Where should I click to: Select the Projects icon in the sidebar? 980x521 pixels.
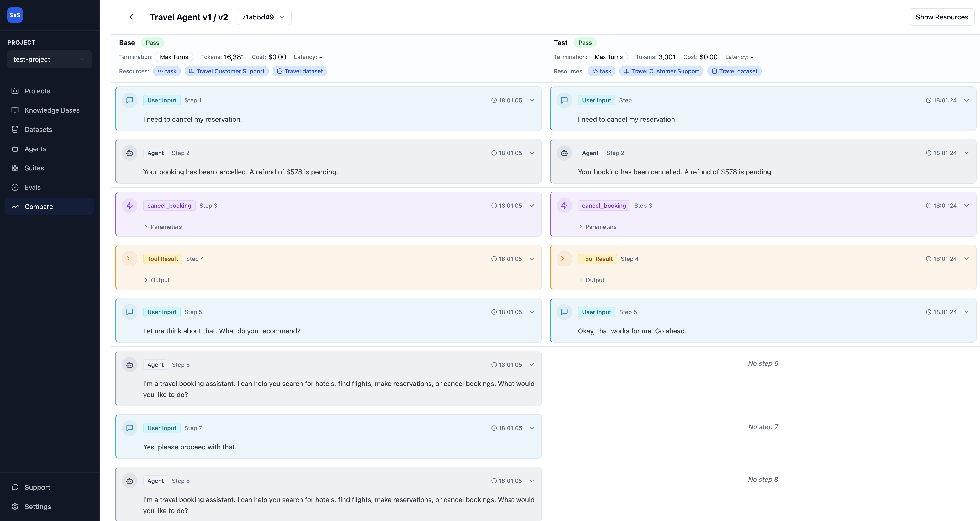tap(15, 91)
